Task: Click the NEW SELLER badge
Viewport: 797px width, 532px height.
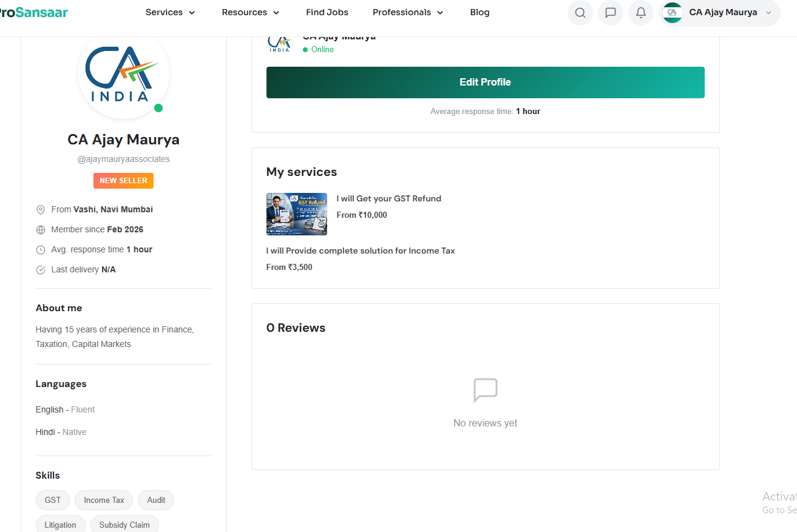Action: 123,181
